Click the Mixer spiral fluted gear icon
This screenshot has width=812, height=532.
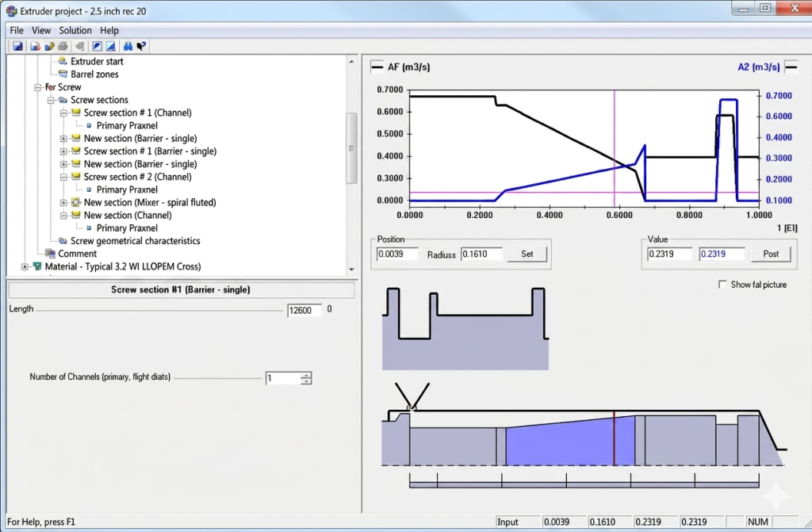[x=76, y=202]
